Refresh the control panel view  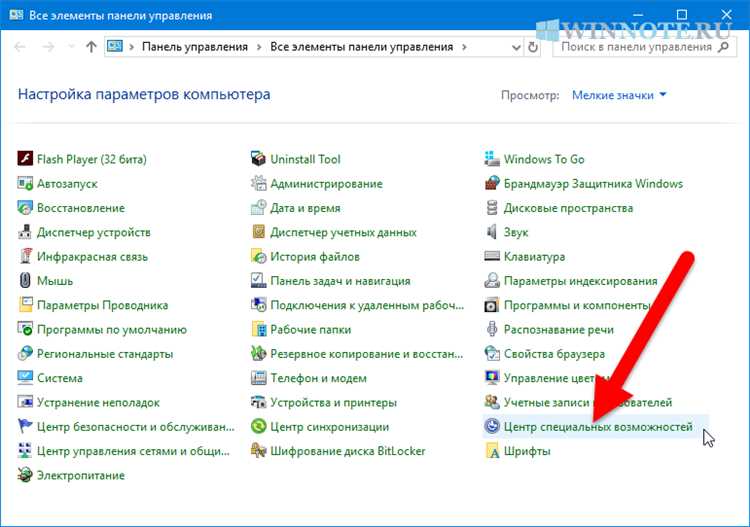pos(532,47)
